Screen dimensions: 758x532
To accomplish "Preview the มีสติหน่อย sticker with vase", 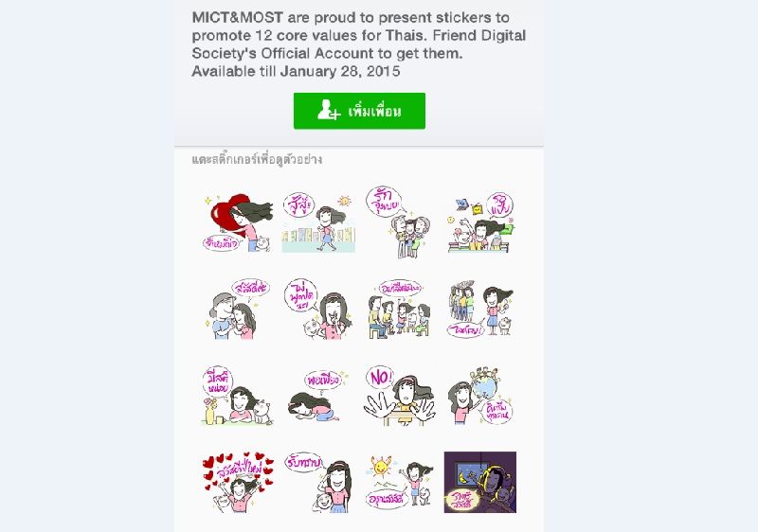I will (237, 396).
